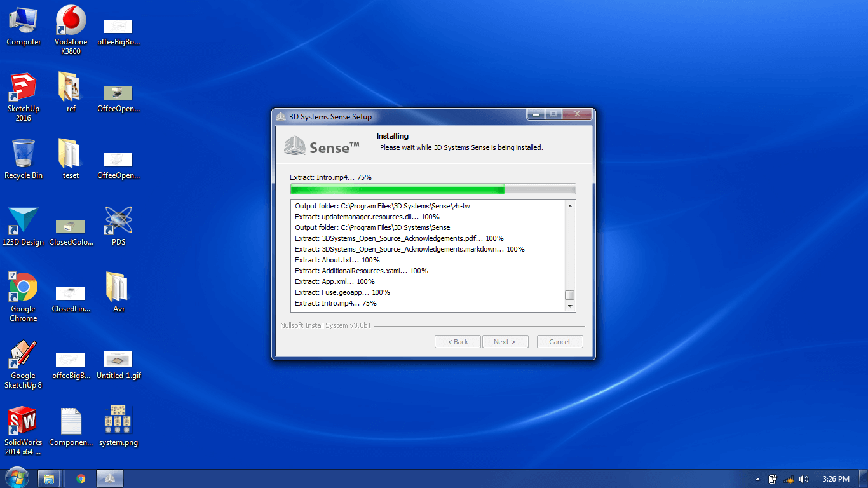
Task: Open the 3:26 PM clock
Action: tap(836, 479)
